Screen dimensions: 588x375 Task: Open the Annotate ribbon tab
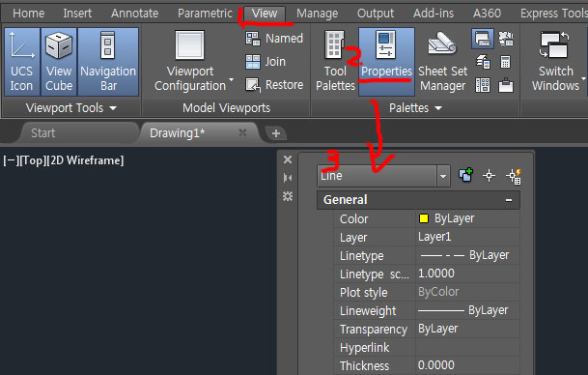(134, 14)
